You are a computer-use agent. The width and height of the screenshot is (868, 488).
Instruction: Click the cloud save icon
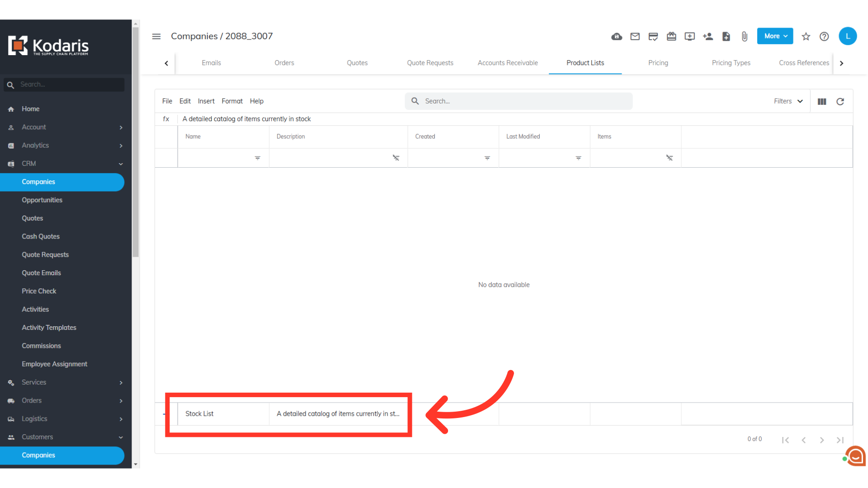(x=617, y=37)
